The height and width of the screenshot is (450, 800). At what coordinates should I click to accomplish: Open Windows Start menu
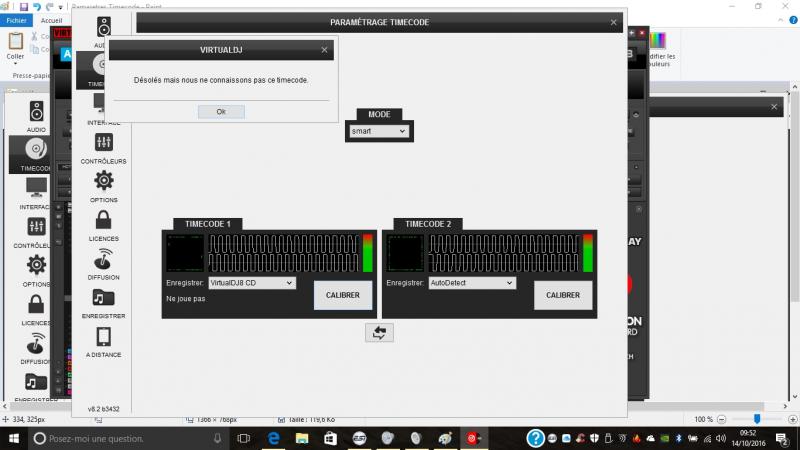click(x=14, y=438)
